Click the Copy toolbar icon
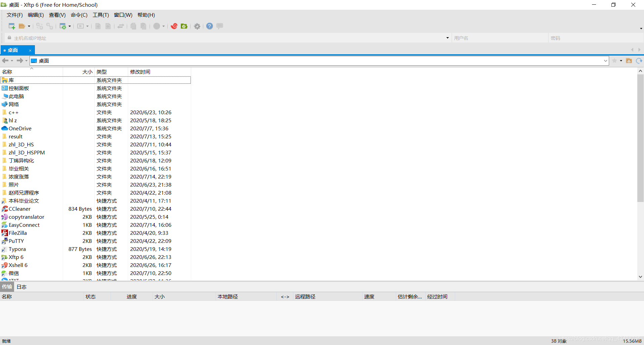The height and width of the screenshot is (345, 644). pyautogui.click(x=133, y=26)
